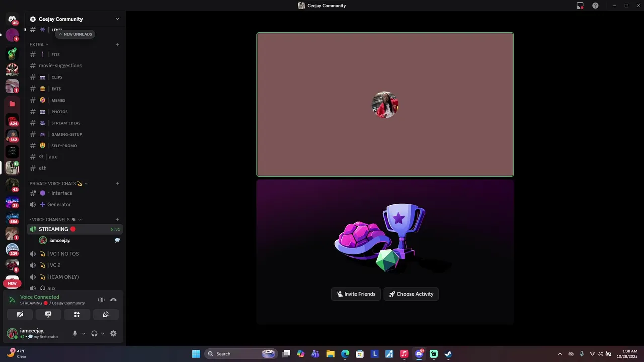Open the green bottle server icon
Viewport: 644px width, 362px height.
pos(12,53)
